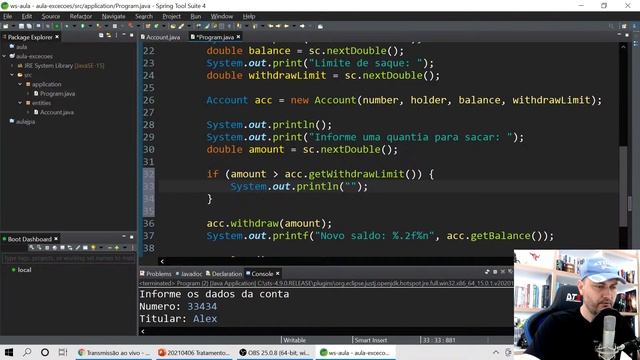The image size is (640, 360).
Task: Select Program.java in Package Explorer
Action: point(57,93)
